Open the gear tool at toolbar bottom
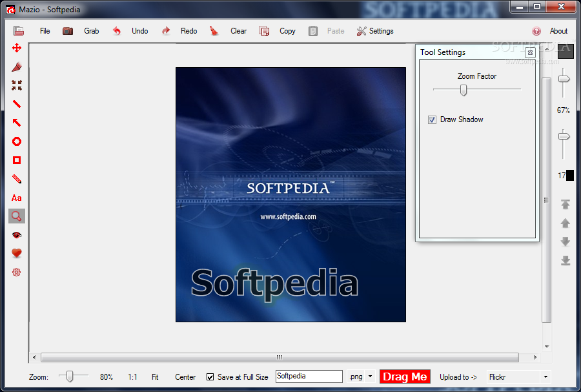 coord(16,273)
